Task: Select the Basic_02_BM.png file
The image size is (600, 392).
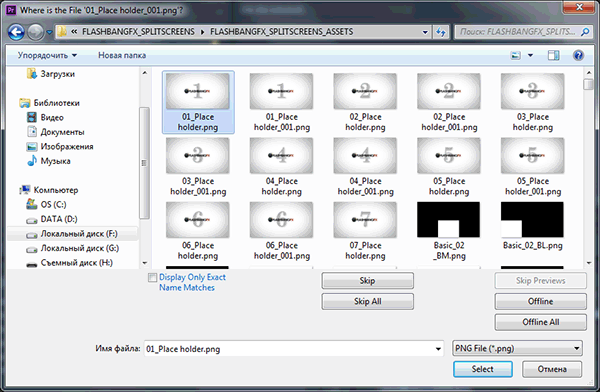Action: (449, 231)
